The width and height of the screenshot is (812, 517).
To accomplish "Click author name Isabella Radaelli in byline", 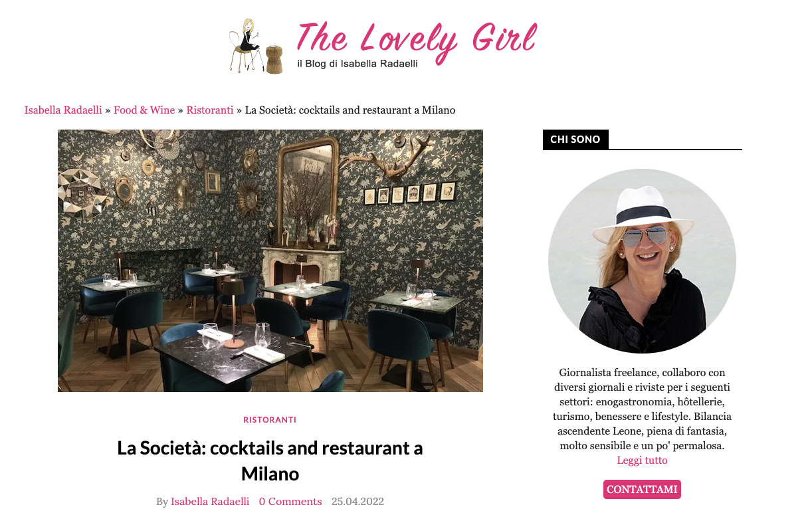I will point(210,502).
